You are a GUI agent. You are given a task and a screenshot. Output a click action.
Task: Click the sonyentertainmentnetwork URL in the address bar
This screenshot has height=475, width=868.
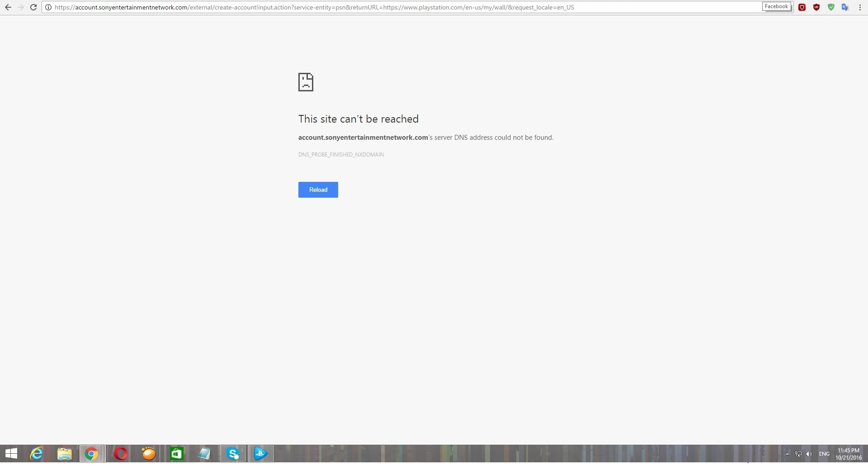314,7
